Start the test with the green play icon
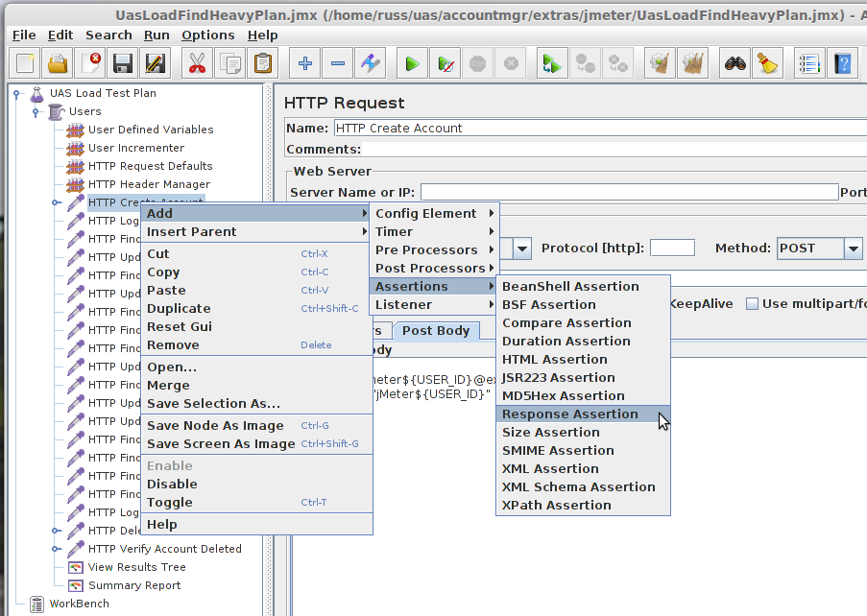Viewport: 867px width, 616px height. (x=412, y=63)
